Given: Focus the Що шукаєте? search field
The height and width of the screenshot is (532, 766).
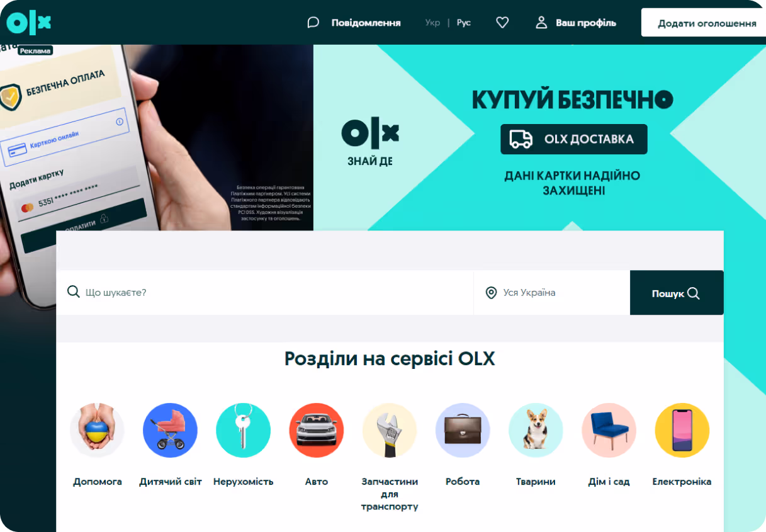Looking at the screenshot, I should [265, 293].
